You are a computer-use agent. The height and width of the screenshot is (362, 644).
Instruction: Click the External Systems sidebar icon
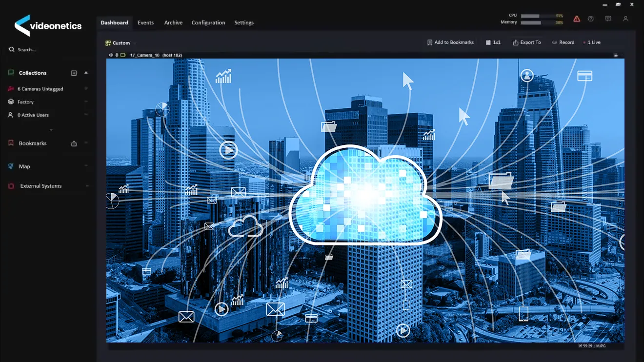pos(11,186)
